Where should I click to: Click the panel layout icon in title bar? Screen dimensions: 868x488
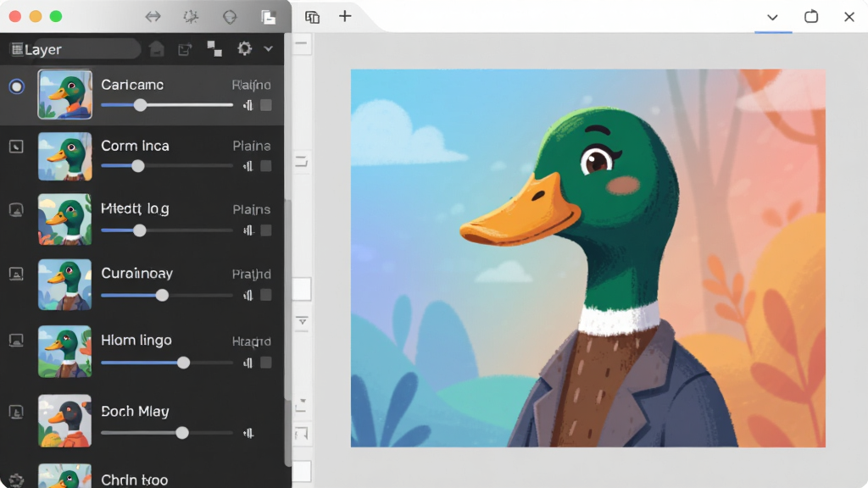[x=269, y=17]
